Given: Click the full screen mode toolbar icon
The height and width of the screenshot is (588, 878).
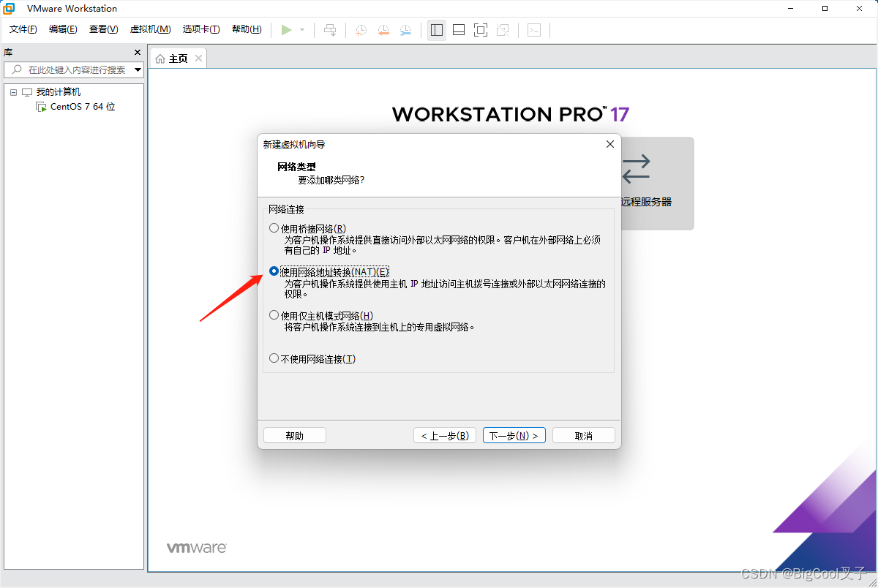Looking at the screenshot, I should click(481, 30).
